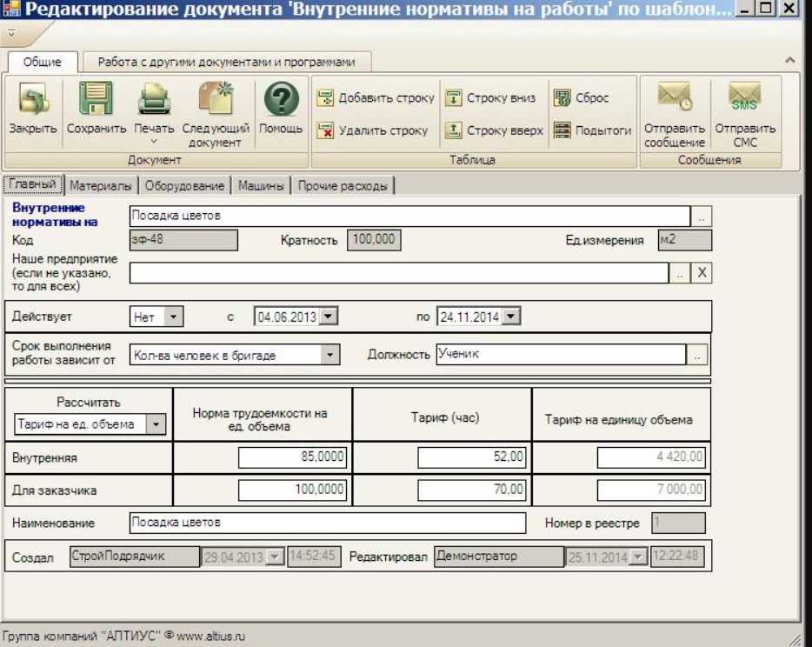
Task: Switch to the Материалы tab
Action: click(x=101, y=185)
